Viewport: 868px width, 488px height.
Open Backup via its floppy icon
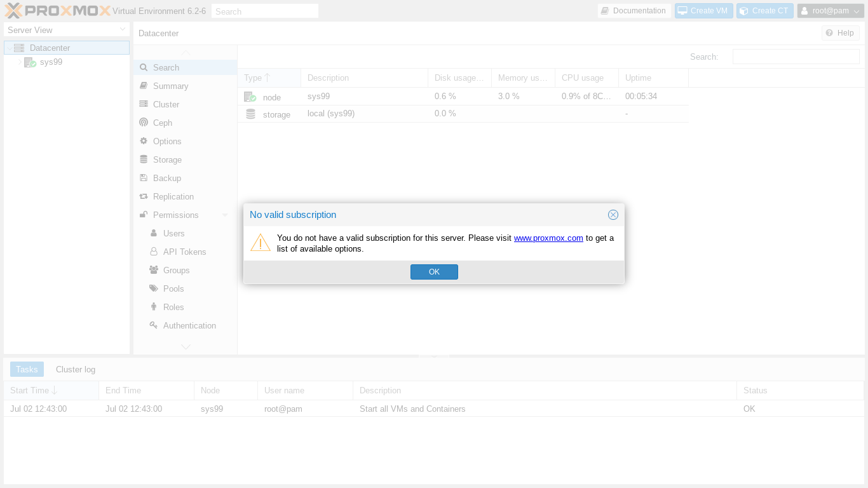[x=144, y=178]
